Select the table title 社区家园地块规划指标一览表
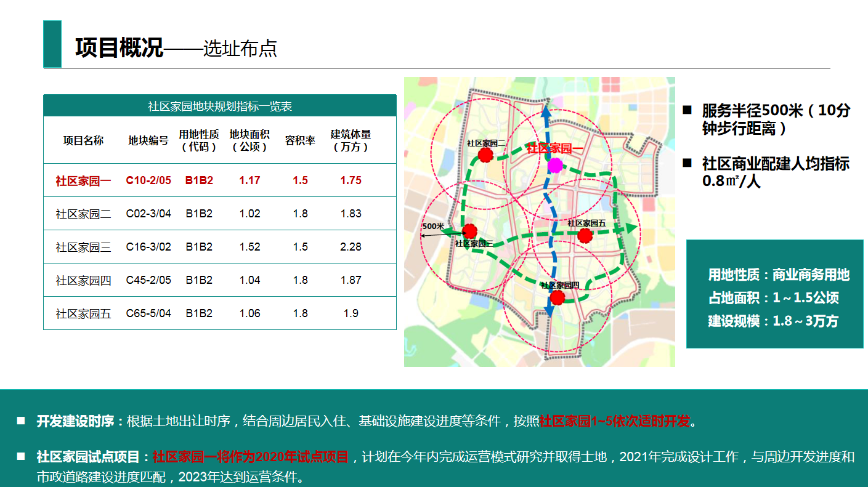 [219, 106]
